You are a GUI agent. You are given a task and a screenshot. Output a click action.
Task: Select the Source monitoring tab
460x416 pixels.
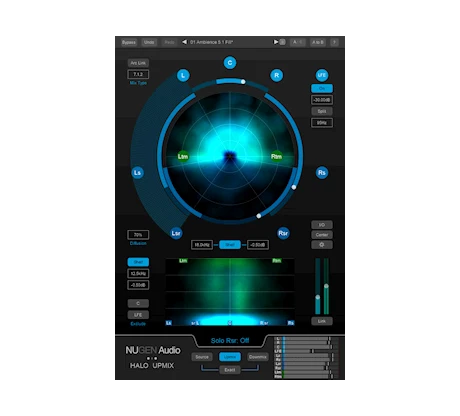202,357
